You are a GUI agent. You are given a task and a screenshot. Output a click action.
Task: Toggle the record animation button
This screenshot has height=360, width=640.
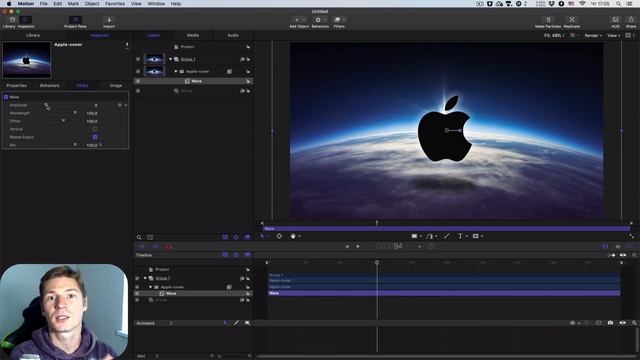coord(169,247)
